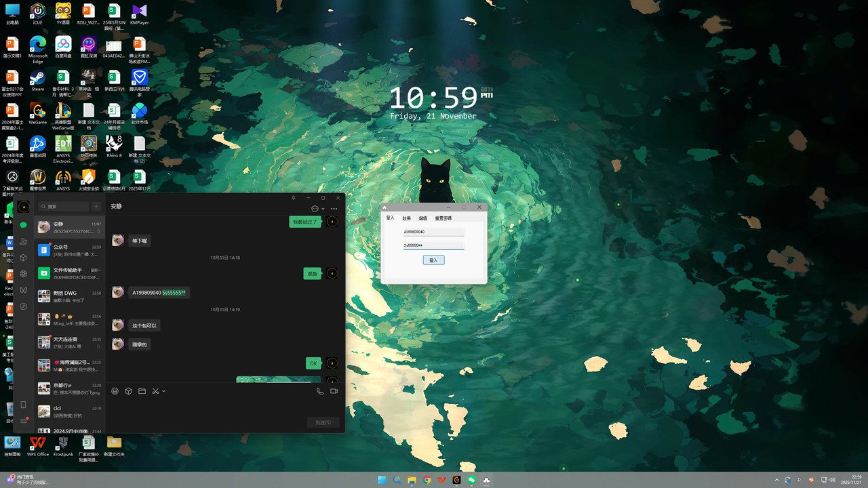Viewport: 868px width, 488px height.
Task: Click the WeChat search box
Action: pyautogui.click(x=63, y=206)
